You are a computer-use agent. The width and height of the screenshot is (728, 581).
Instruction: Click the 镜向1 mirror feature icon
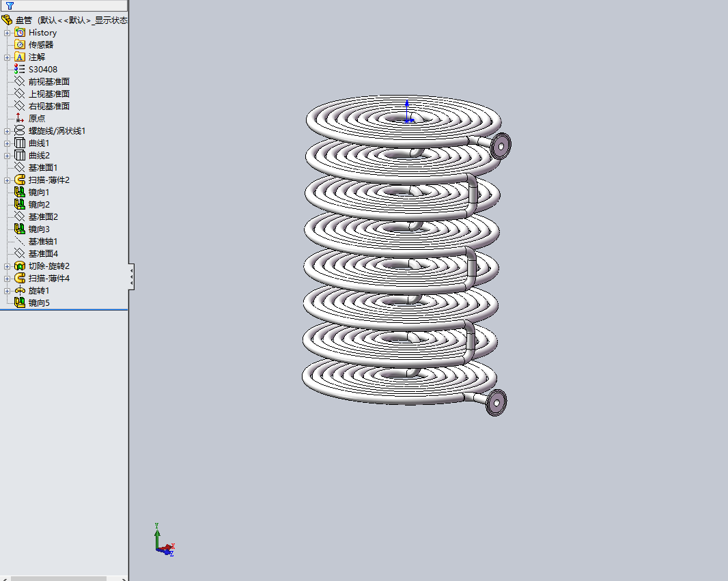pos(20,192)
